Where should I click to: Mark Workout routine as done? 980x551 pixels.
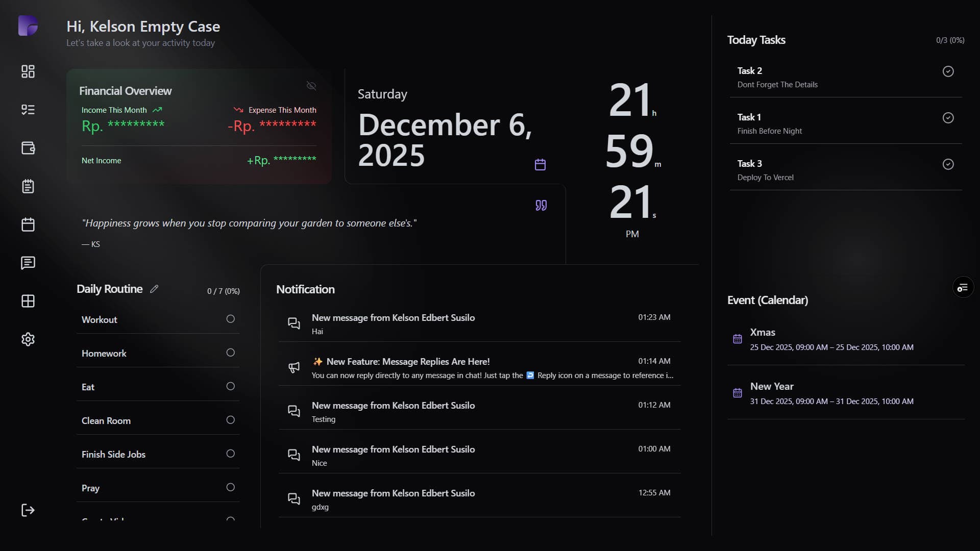(231, 319)
